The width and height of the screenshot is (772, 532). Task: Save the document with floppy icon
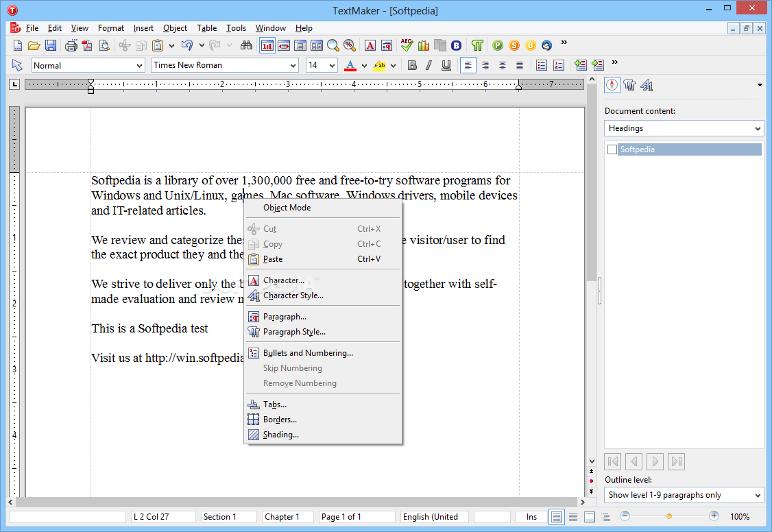click(x=50, y=46)
